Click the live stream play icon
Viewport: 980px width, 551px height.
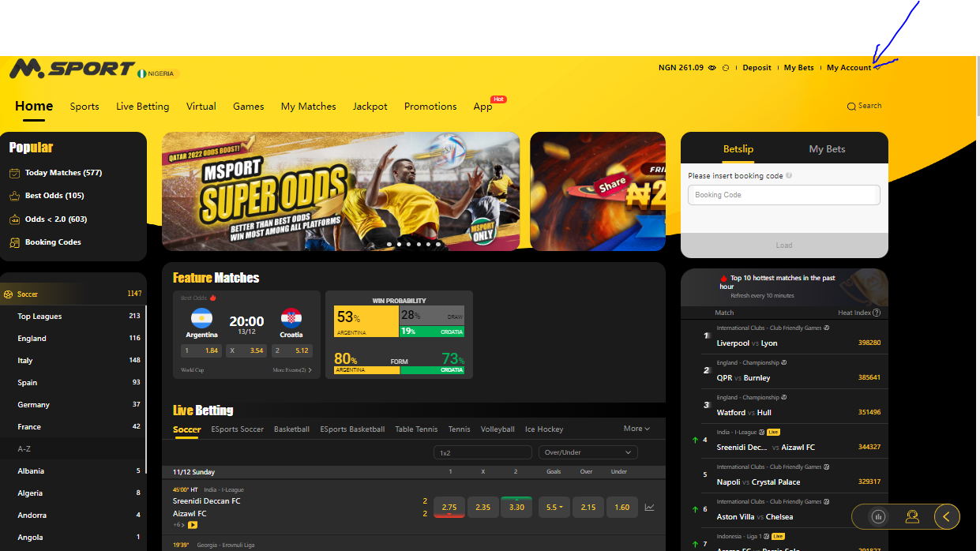193,525
